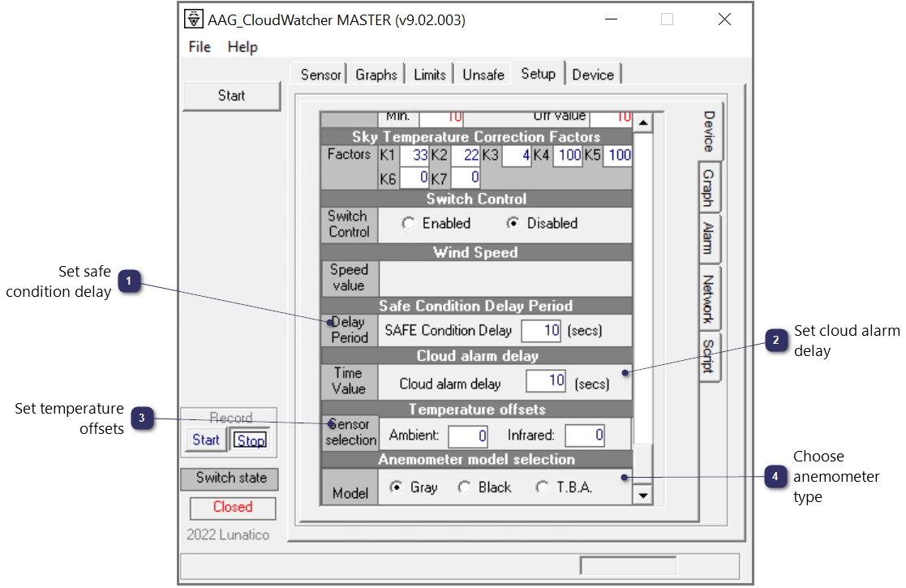Click the Closed switch state indicator
This screenshot has width=906, height=588.
pyautogui.click(x=233, y=507)
